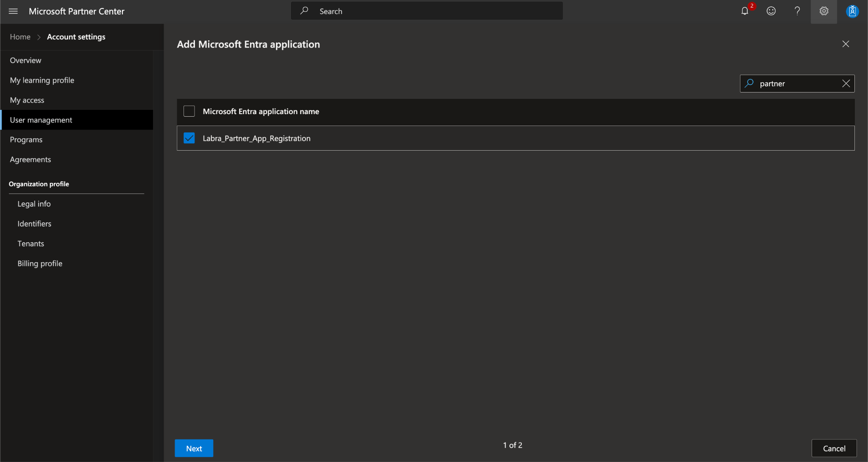Navigate to Programs

[x=77, y=140]
